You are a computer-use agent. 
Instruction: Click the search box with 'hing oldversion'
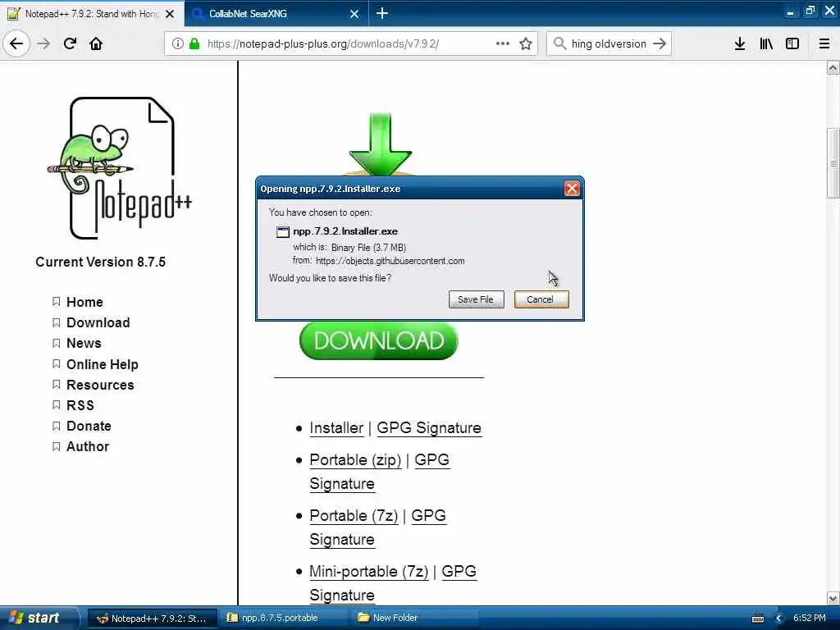(x=609, y=44)
